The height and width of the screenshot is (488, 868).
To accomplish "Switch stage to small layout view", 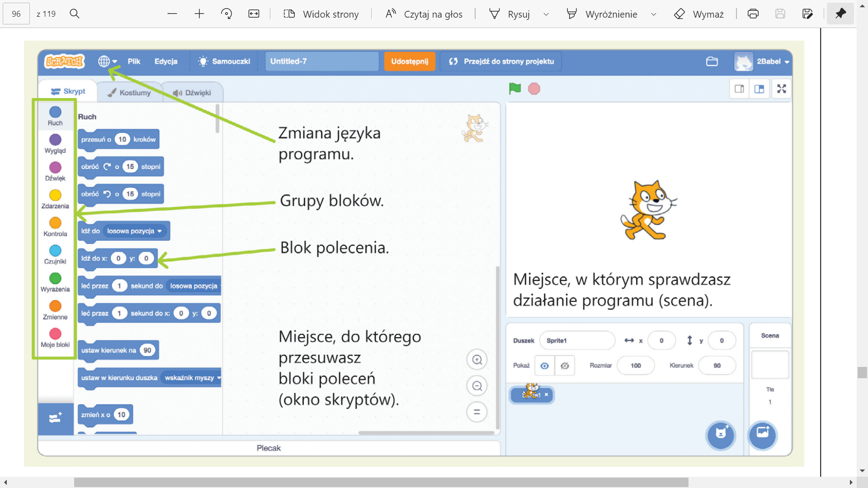I will click(x=740, y=89).
